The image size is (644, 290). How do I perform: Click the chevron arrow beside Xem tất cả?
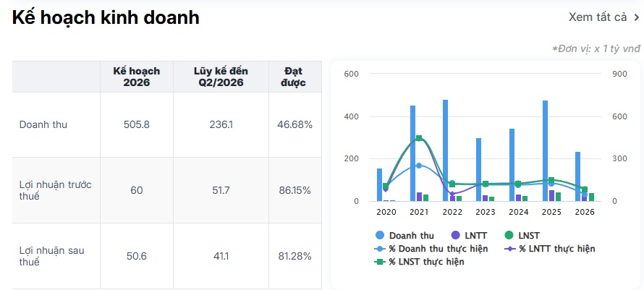tap(637, 17)
